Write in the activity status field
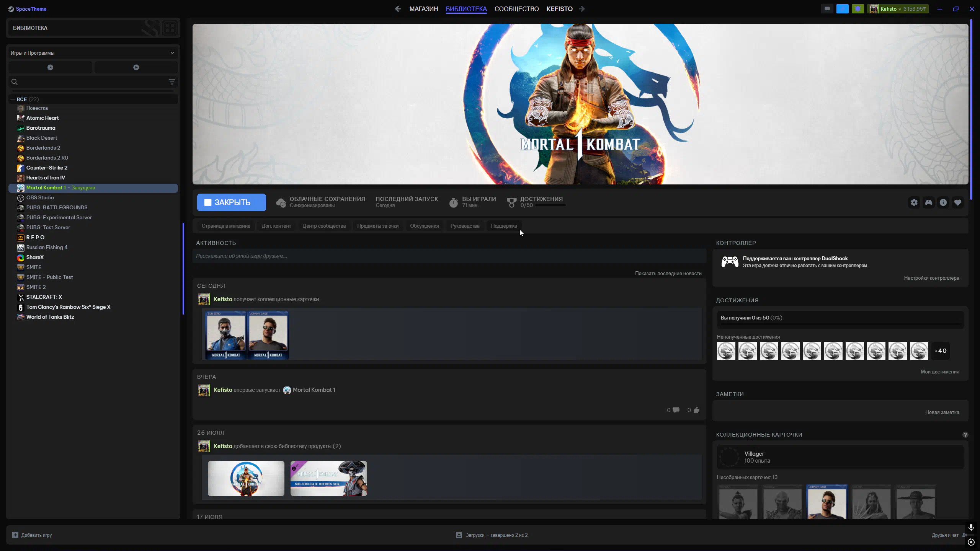The height and width of the screenshot is (551, 980). [449, 256]
